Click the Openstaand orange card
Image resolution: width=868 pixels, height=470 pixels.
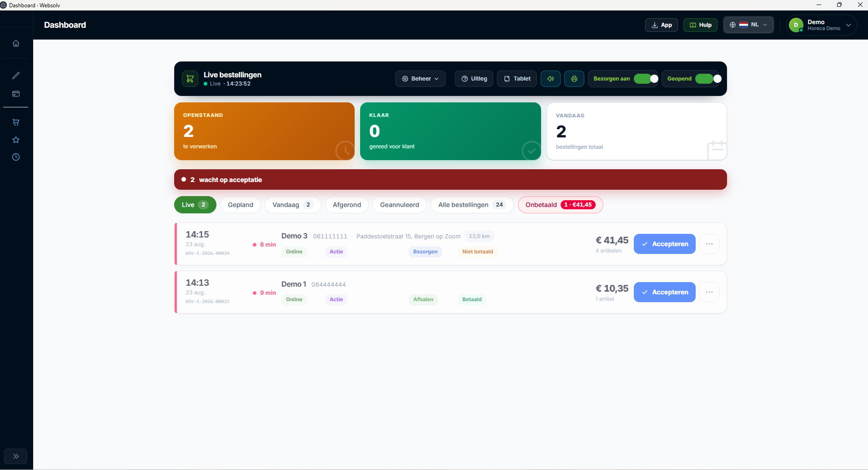coord(264,131)
